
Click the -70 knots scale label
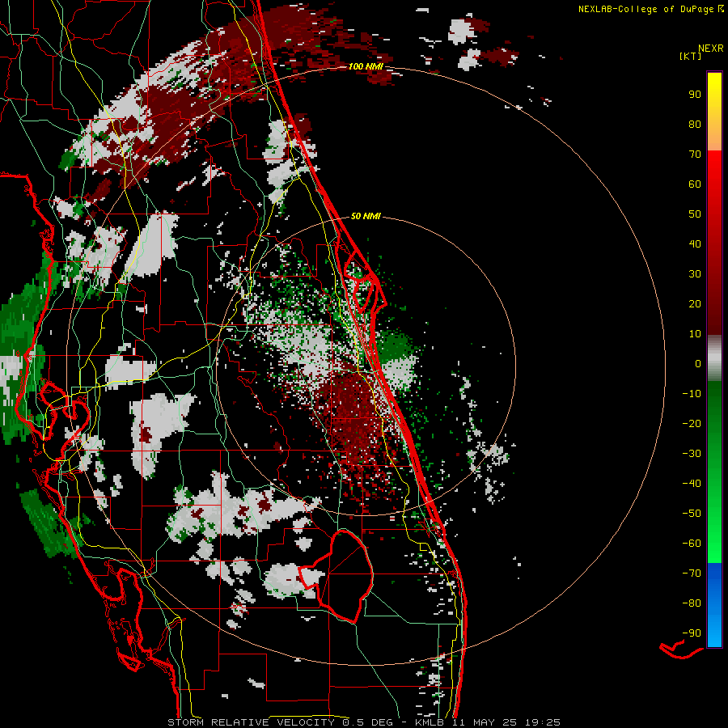[692, 573]
